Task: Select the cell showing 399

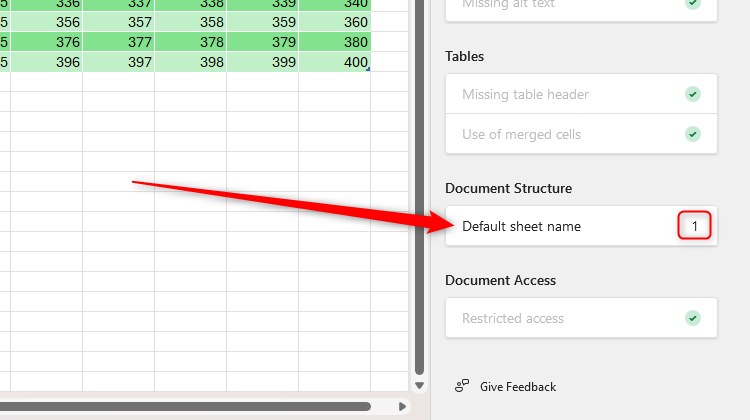Action: click(x=263, y=61)
